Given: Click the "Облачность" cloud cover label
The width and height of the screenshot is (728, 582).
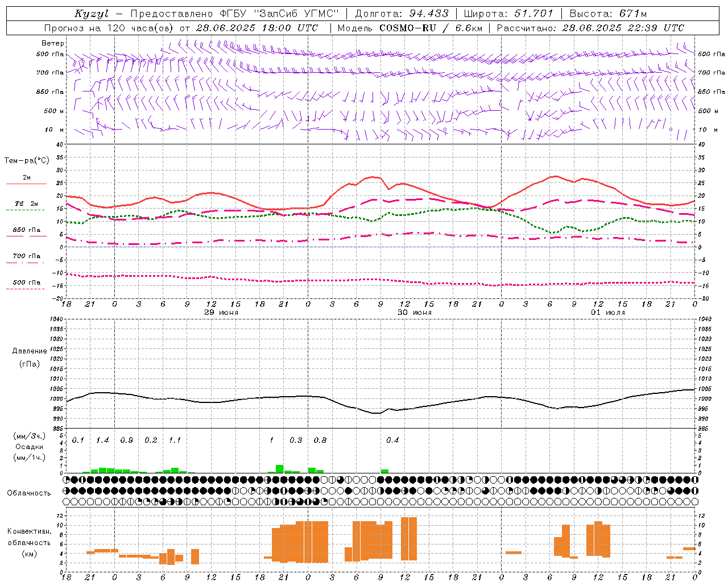Looking at the screenshot, I should point(29,493).
